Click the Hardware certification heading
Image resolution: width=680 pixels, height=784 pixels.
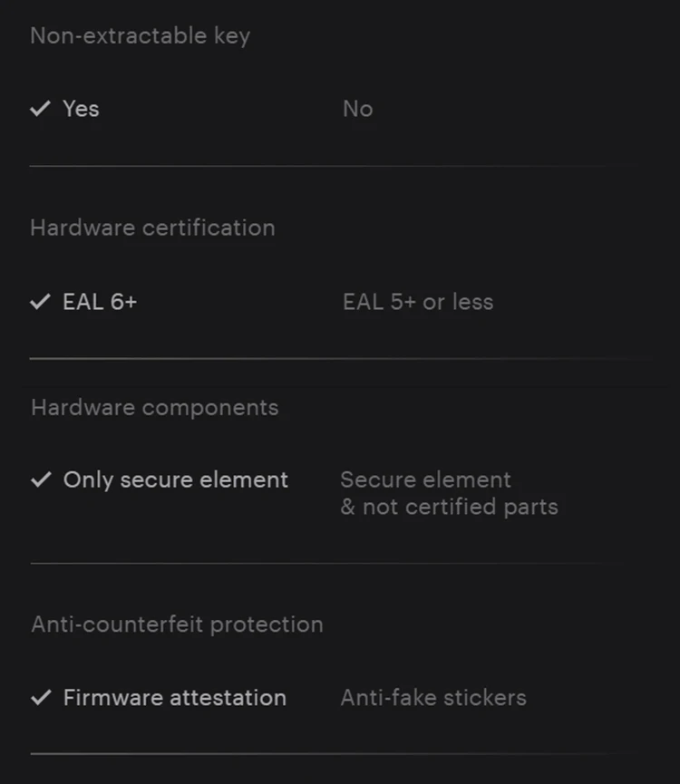click(152, 227)
